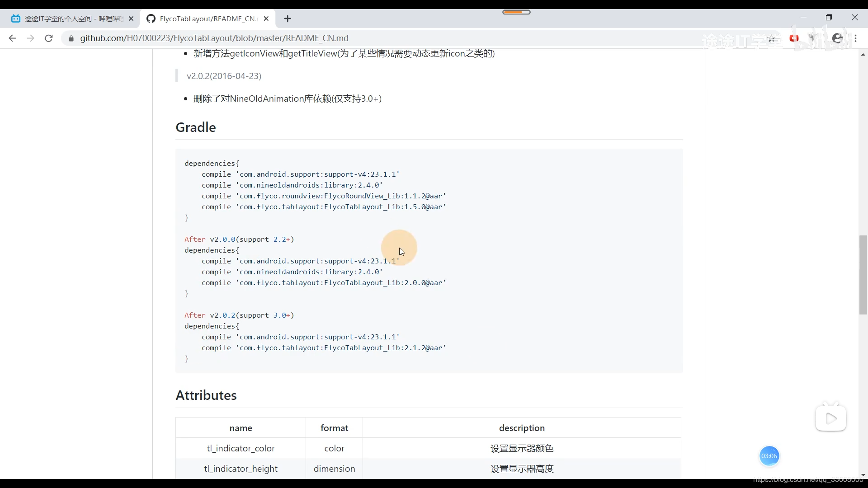Close the FlycoTabLayout README tab

pos(266,19)
